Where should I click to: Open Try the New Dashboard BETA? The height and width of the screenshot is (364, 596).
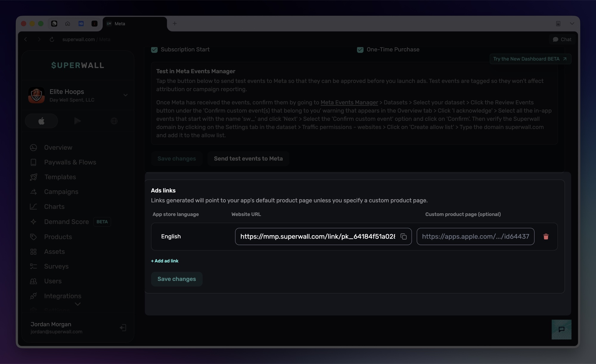click(530, 59)
